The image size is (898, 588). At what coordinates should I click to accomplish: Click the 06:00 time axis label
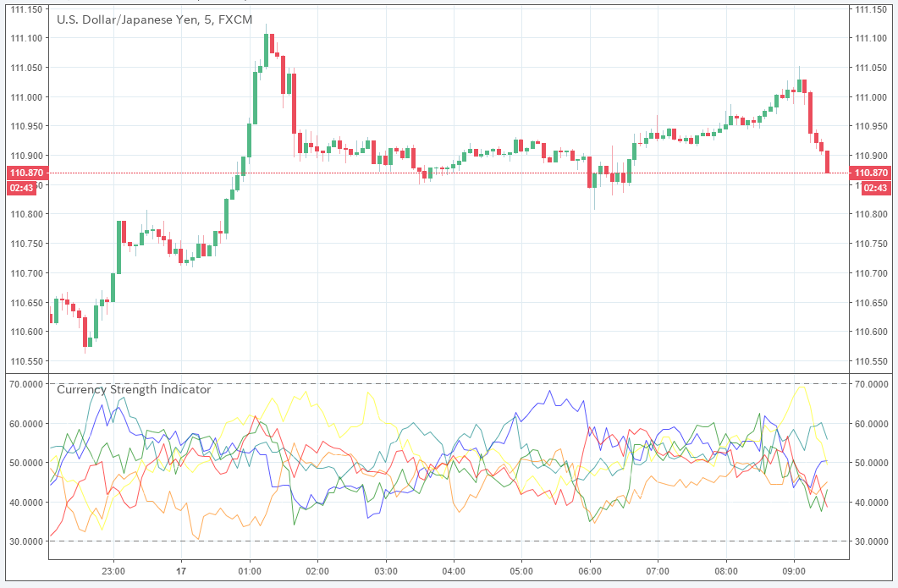(x=590, y=571)
